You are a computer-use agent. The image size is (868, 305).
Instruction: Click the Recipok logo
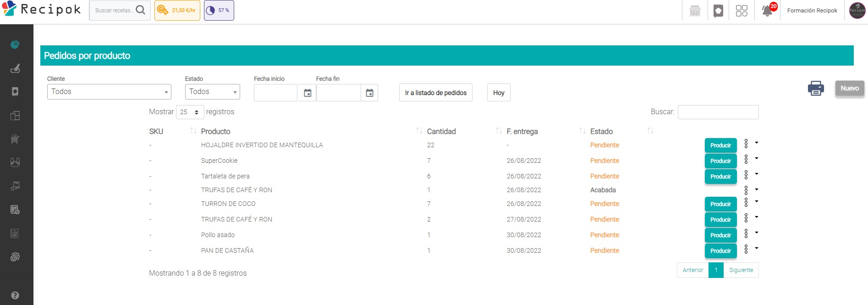click(41, 9)
